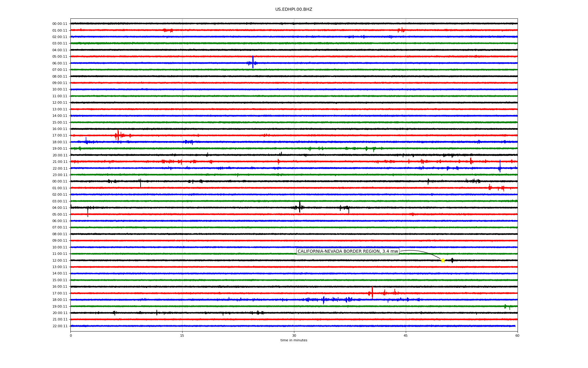Click the 'time in minutes' axis label
588x368 pixels.
tap(293, 340)
